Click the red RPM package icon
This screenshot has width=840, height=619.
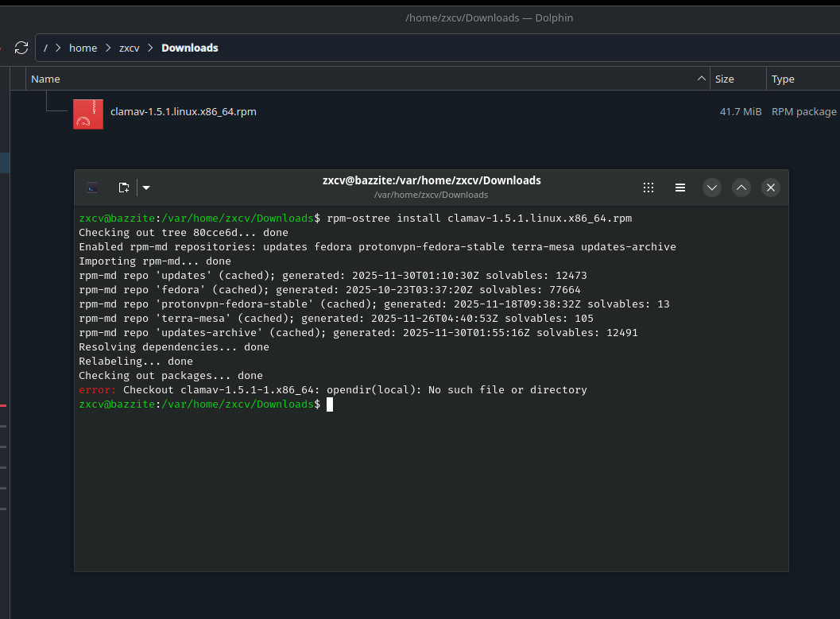(87, 114)
